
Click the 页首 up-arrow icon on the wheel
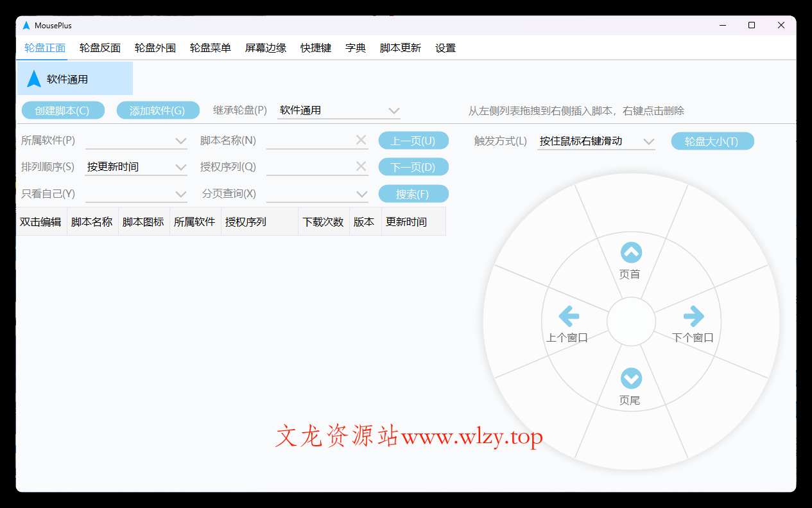[x=631, y=252]
